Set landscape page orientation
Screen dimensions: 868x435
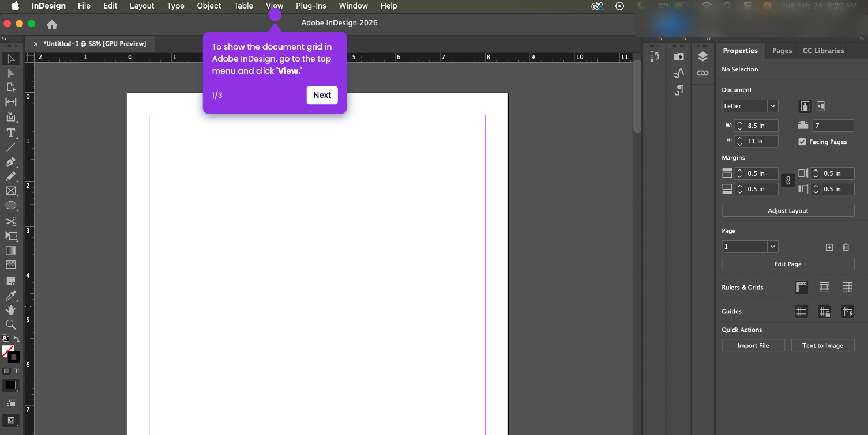tap(821, 106)
